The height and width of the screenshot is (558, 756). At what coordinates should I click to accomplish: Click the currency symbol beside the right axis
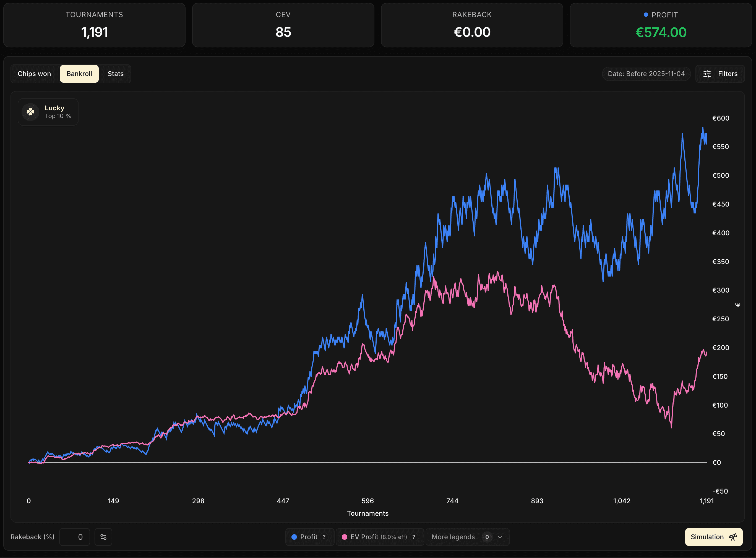coord(738,304)
